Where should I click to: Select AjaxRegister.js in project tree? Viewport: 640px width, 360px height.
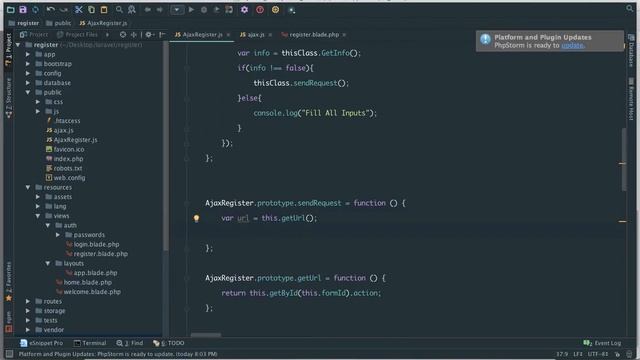[71, 140]
